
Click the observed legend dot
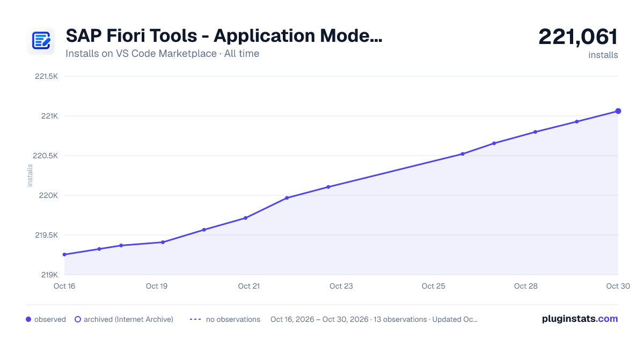[28, 319]
